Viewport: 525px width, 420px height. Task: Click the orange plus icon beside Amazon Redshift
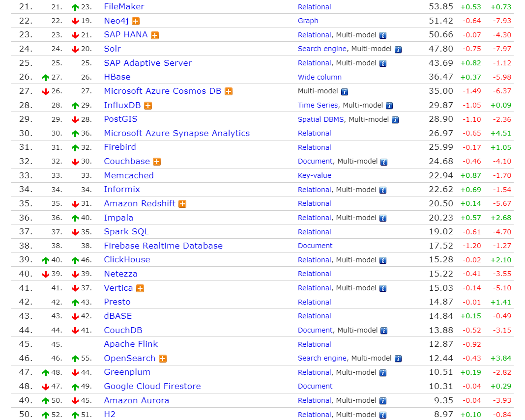coord(182,204)
